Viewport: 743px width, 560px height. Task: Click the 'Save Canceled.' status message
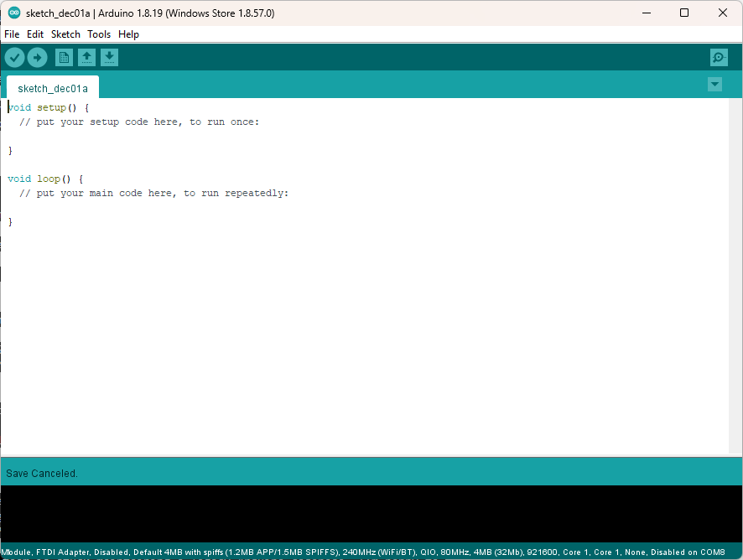42,474
